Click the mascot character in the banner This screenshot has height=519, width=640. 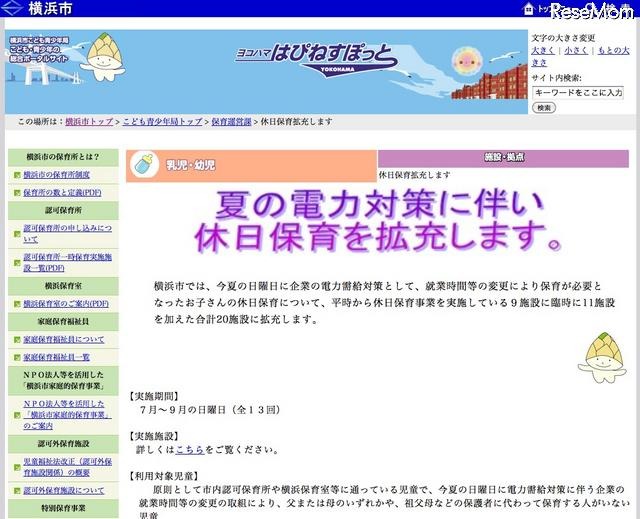(x=103, y=61)
